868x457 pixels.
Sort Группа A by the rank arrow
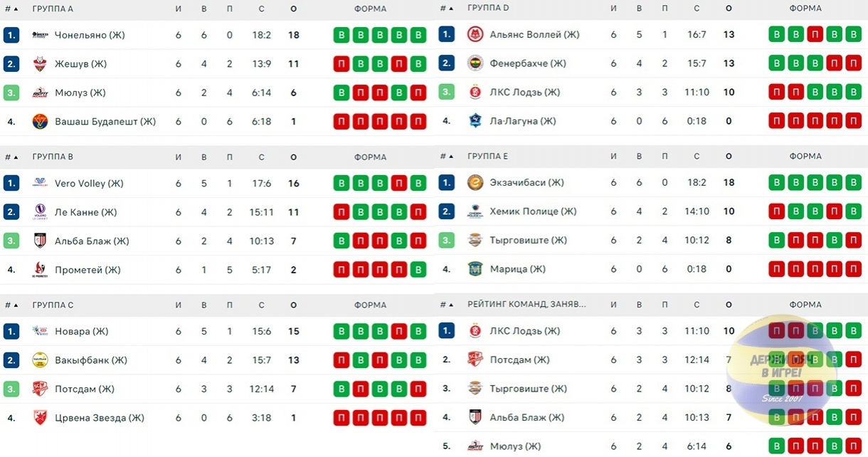point(16,9)
